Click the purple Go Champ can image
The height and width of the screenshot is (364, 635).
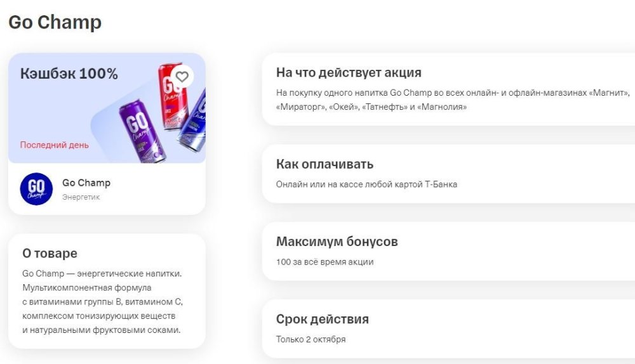click(x=142, y=131)
